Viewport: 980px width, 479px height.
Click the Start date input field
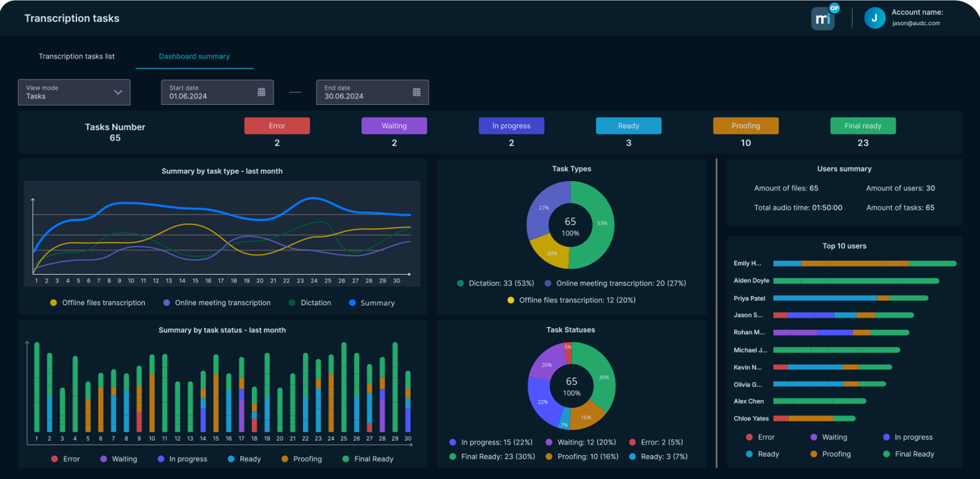210,92
